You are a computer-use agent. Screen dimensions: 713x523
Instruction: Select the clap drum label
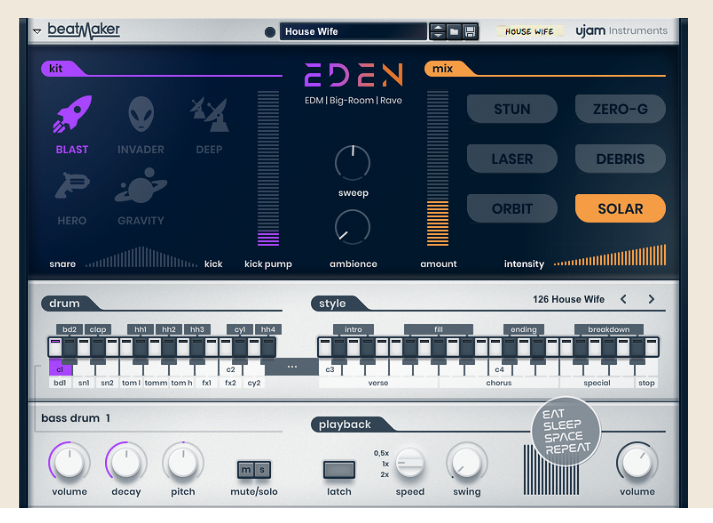tap(98, 329)
